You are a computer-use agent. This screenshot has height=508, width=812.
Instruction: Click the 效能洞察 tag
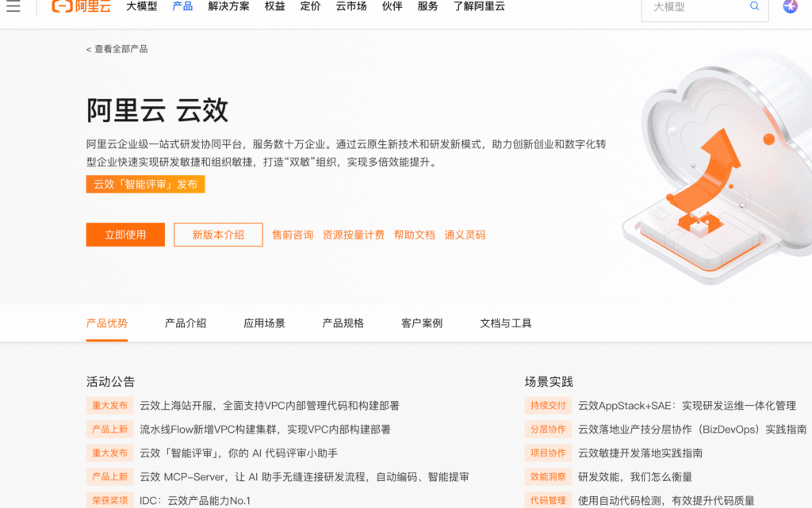click(x=548, y=477)
